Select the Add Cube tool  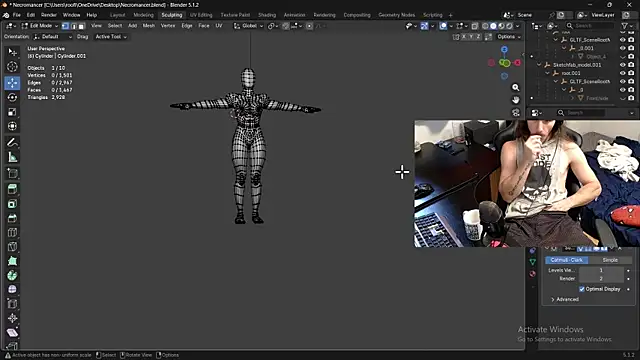[x=12, y=173]
